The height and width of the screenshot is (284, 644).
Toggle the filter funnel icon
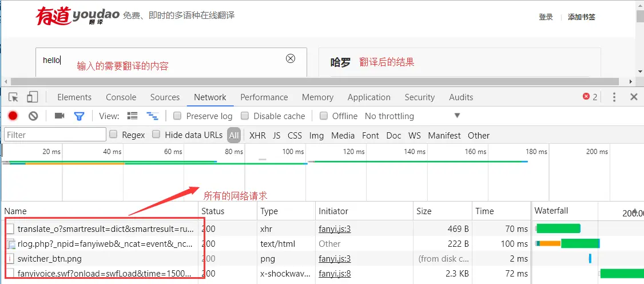pos(79,116)
